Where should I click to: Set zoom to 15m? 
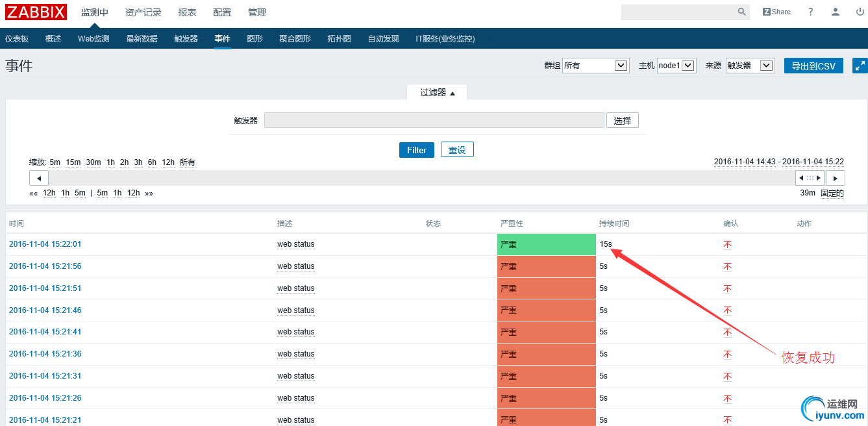pos(73,162)
